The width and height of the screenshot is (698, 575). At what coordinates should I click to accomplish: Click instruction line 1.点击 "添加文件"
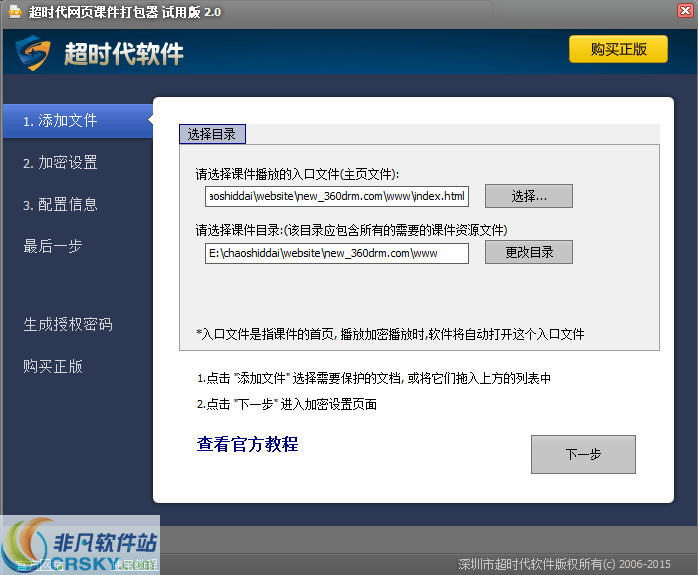(x=374, y=378)
